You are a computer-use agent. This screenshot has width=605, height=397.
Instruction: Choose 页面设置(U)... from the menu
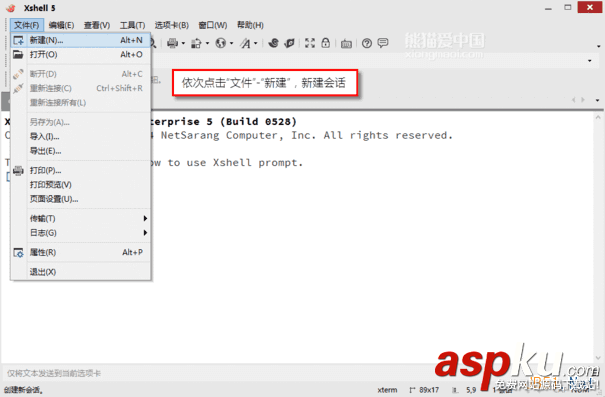click(81, 199)
